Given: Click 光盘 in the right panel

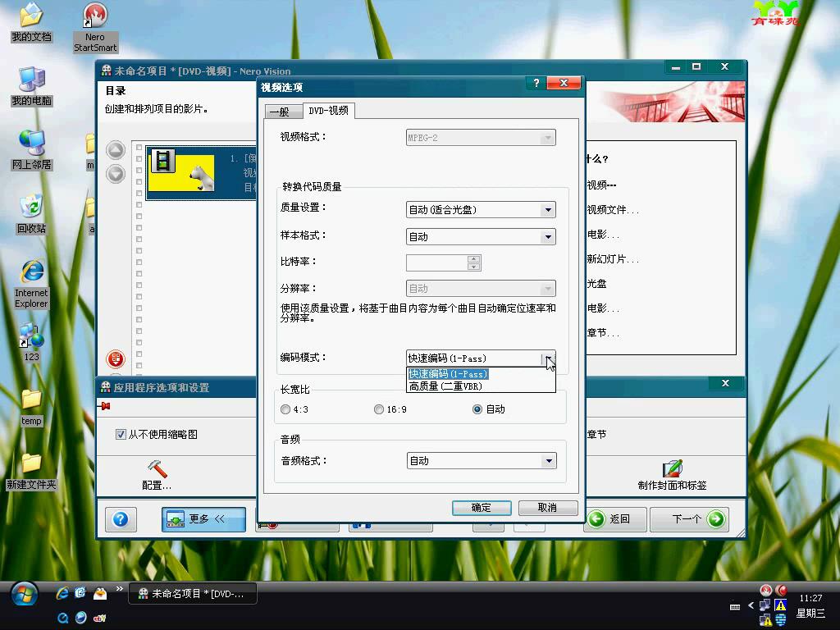Looking at the screenshot, I should [x=597, y=284].
